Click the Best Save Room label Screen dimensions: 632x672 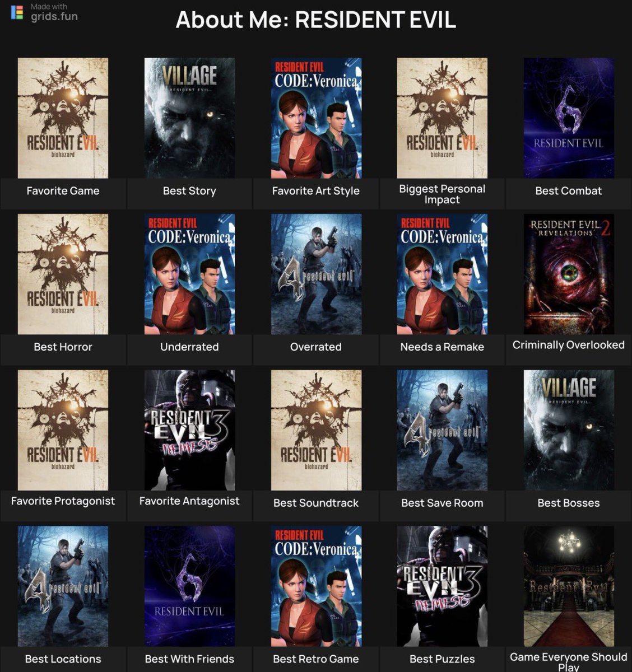click(x=442, y=503)
